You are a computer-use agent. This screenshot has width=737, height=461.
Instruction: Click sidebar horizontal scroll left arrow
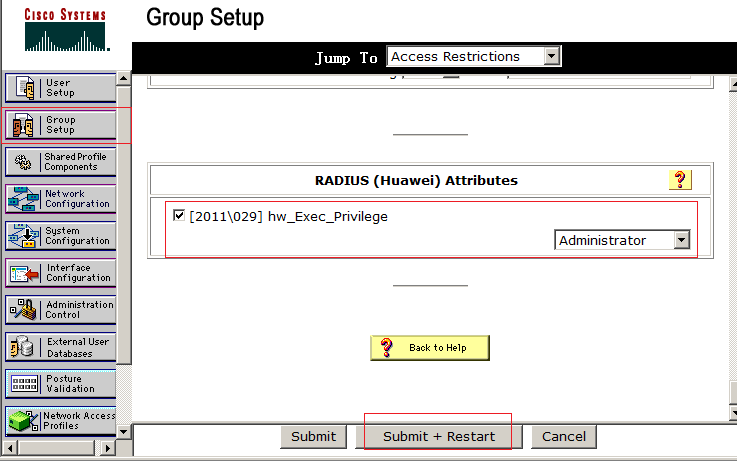point(10,448)
